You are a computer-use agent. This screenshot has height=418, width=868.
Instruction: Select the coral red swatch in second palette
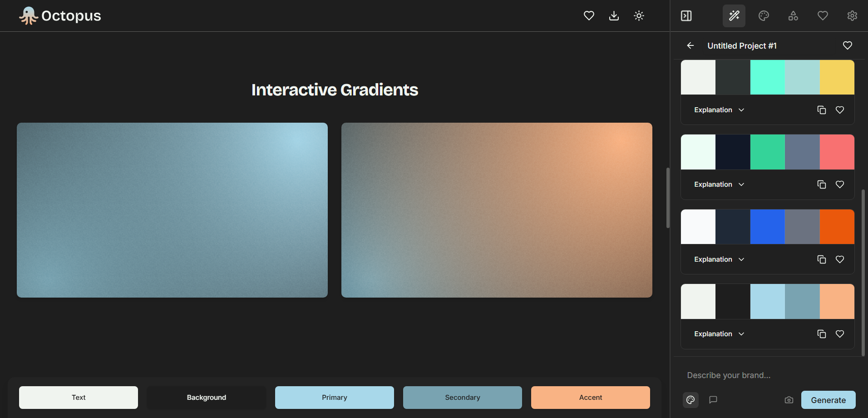[837, 152]
